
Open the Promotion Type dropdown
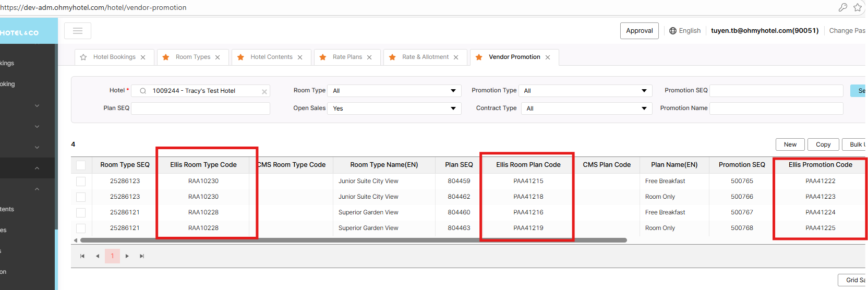[586, 91]
